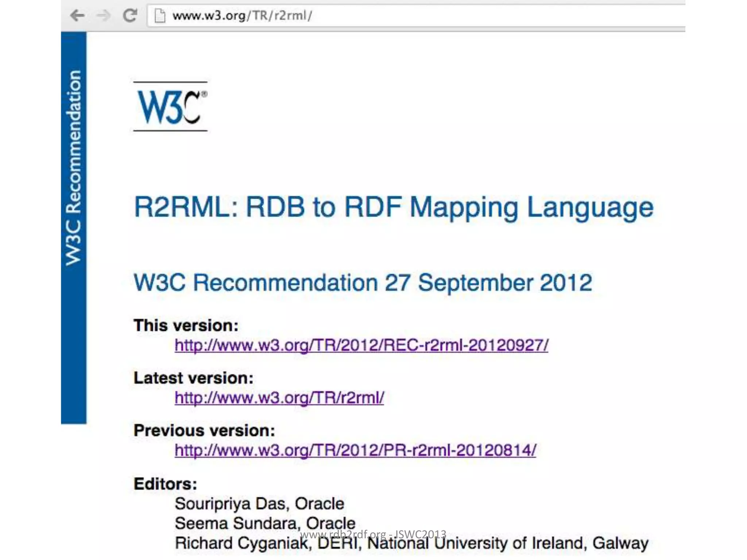
Task: Click the page icon in the address bar
Action: (x=160, y=16)
